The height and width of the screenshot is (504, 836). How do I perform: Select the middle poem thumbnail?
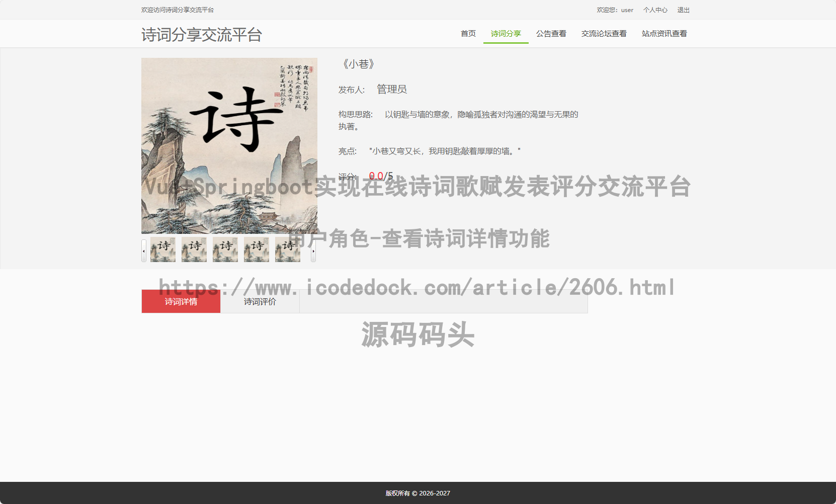(225, 249)
